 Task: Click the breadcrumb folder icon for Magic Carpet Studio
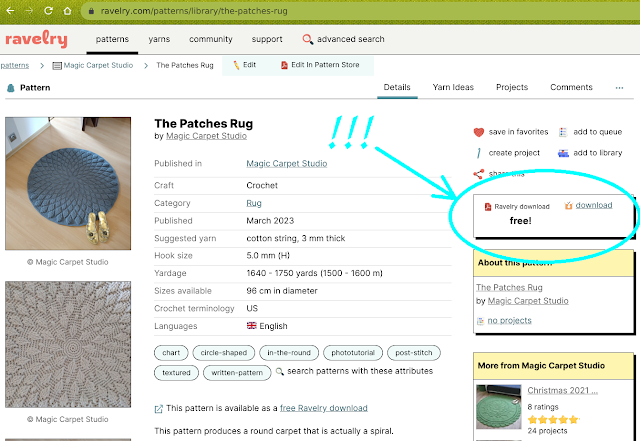click(x=57, y=66)
